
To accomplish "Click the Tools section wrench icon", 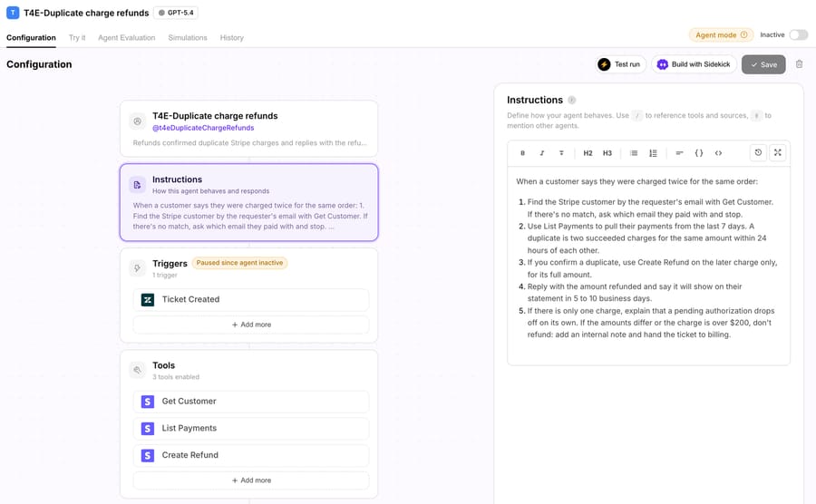I will pos(138,370).
